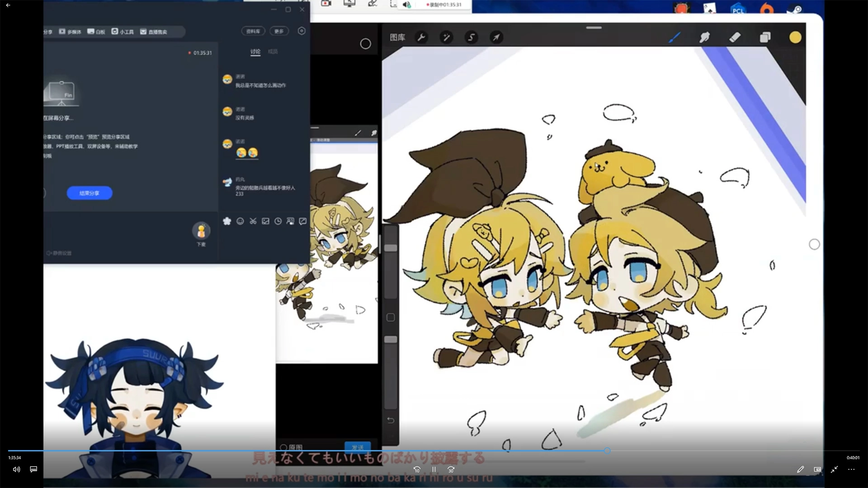Select the Procreate brush tool
The height and width of the screenshot is (488, 868).
coord(675,38)
